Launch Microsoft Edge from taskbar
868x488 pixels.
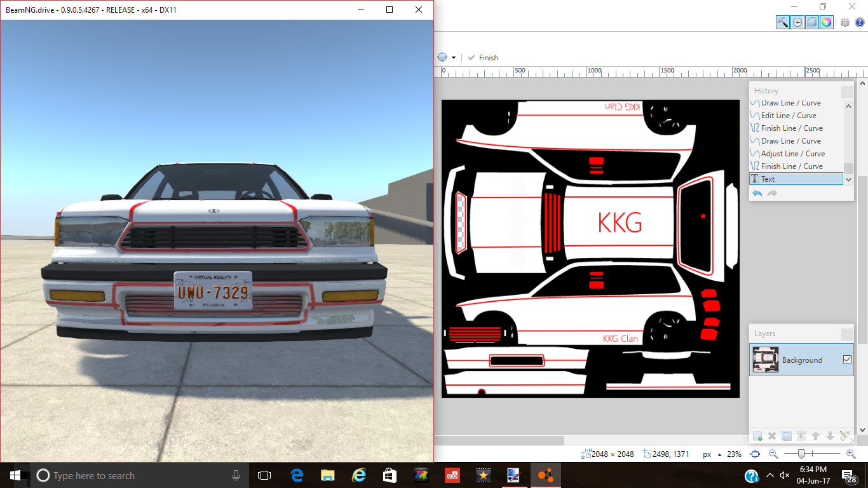[x=297, y=475]
